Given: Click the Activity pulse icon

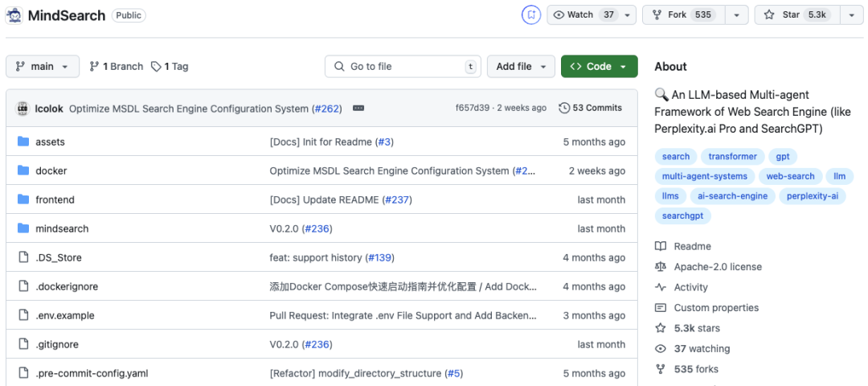Looking at the screenshot, I should pyautogui.click(x=661, y=287).
